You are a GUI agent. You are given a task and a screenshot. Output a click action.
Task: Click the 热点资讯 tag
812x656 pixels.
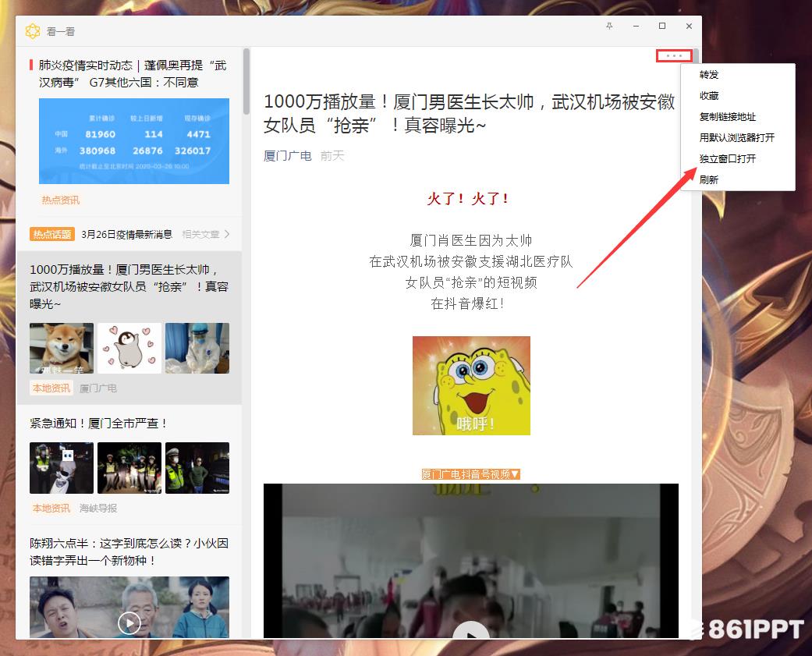(61, 200)
